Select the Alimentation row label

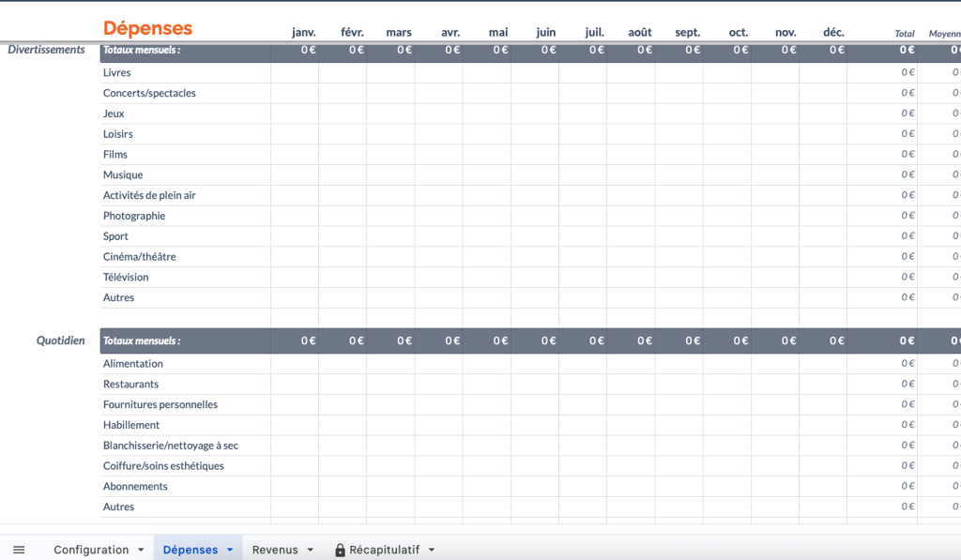pyautogui.click(x=133, y=364)
